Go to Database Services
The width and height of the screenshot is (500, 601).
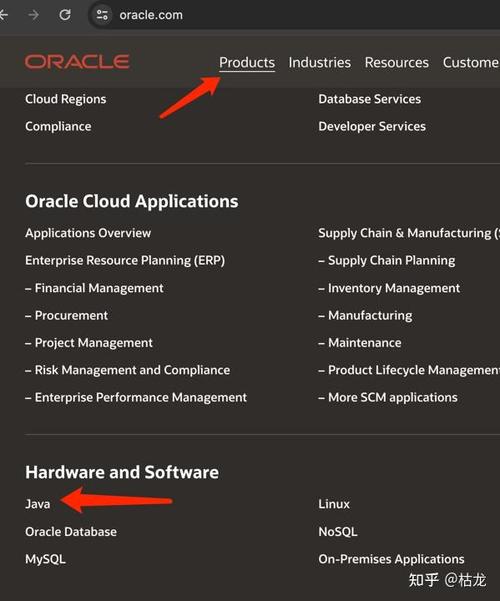[370, 99]
